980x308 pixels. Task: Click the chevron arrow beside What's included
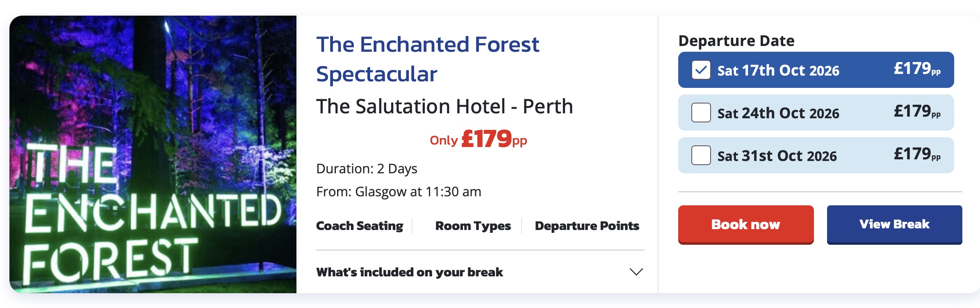[x=636, y=272]
